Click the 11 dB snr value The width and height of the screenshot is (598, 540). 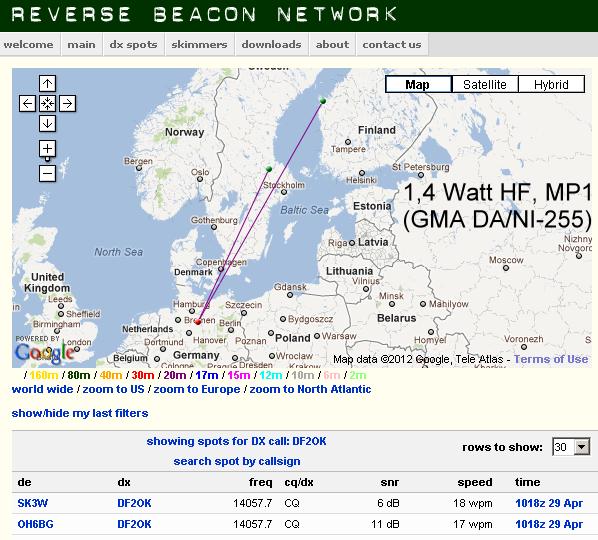pyautogui.click(x=385, y=524)
